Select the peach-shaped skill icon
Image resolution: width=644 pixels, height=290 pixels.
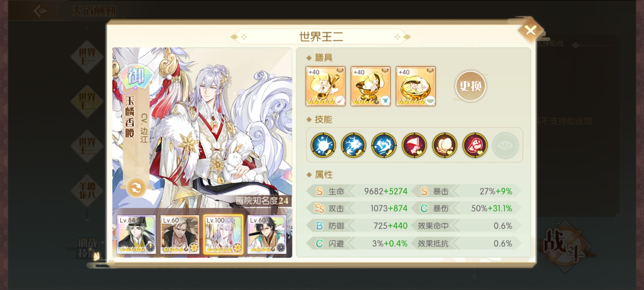[x=444, y=145]
